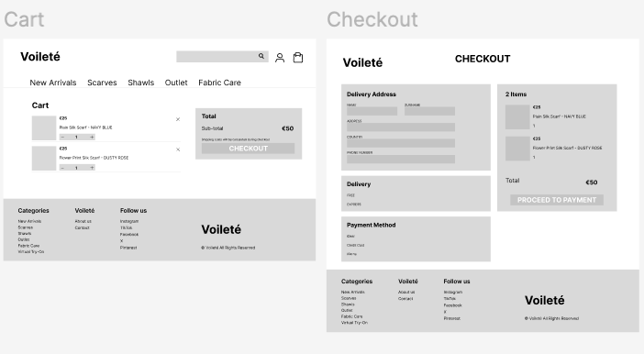Remove Flower Print Silk Scarf DUSTY ROSE from cart
The image size is (644, 354).
coord(178,149)
